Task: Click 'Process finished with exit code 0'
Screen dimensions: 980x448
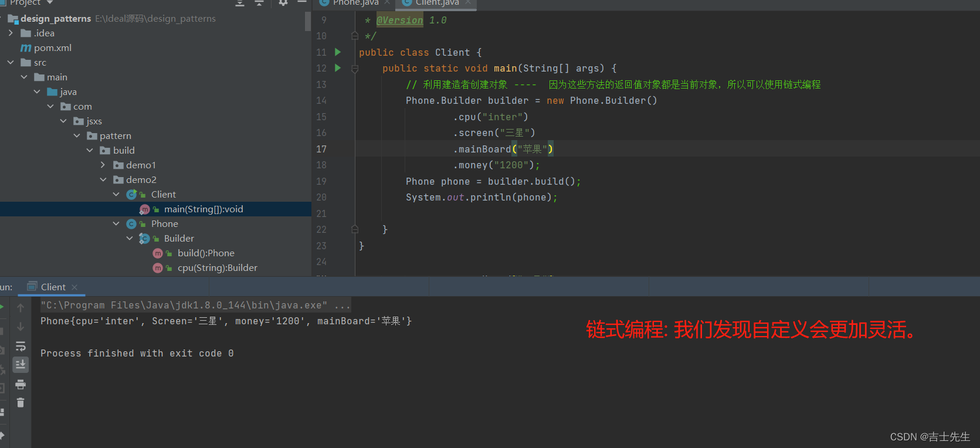Action: tap(137, 354)
